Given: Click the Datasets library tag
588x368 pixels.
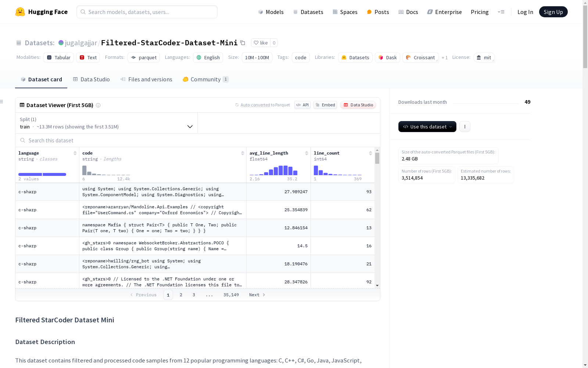Looking at the screenshot, I should point(355,57).
